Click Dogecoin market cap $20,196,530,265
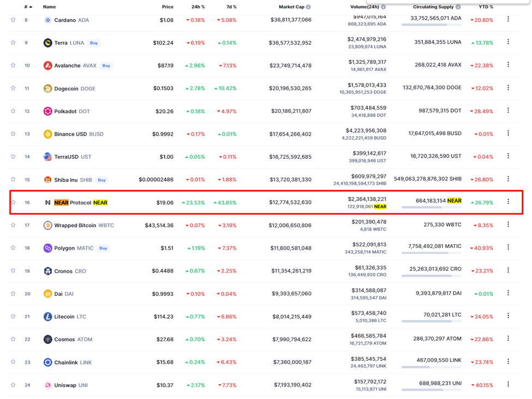Viewport: 532px width, 399px height. point(290,88)
